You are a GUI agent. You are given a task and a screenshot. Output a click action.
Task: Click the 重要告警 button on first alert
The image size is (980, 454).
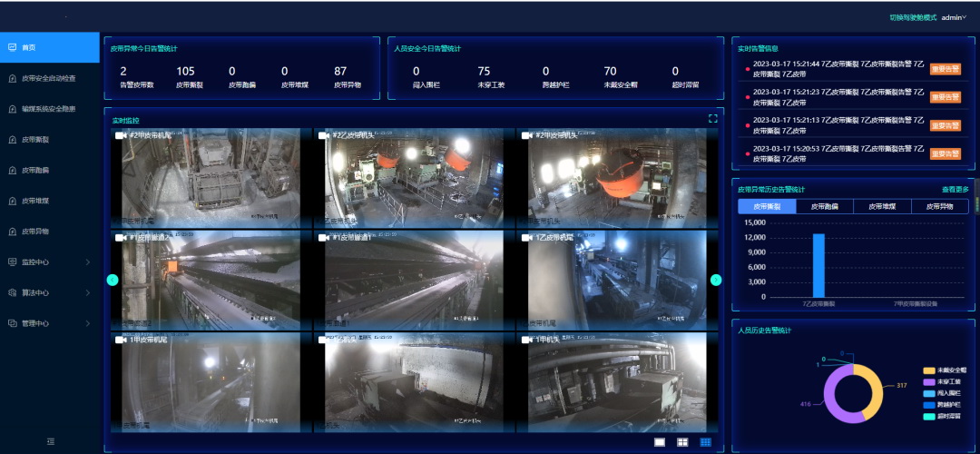click(945, 69)
